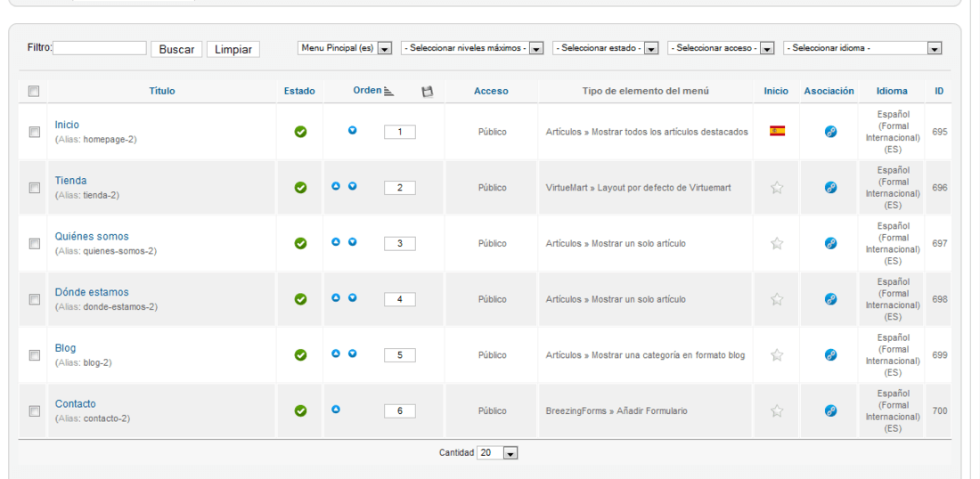
Task: Open association link icon for Quiénes somos
Action: click(830, 244)
